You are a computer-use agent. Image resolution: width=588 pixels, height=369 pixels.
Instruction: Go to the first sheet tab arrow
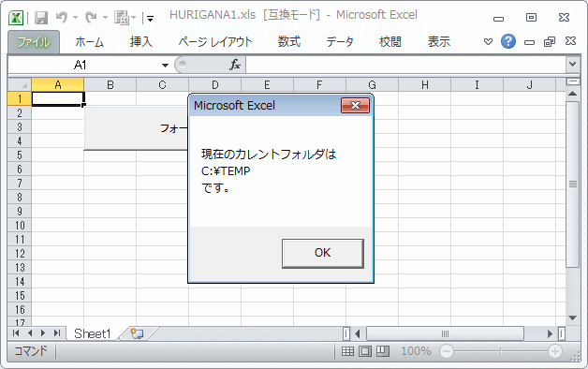pos(16,333)
